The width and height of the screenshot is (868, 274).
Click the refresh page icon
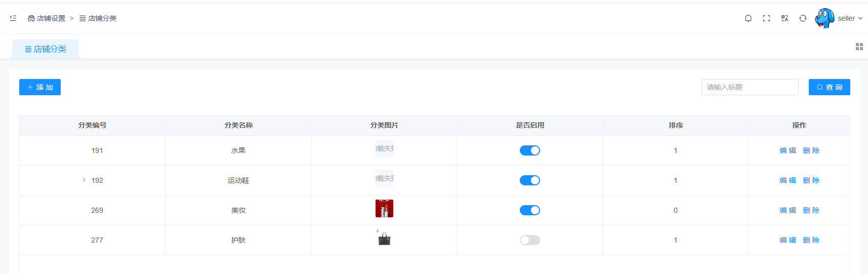[803, 18]
